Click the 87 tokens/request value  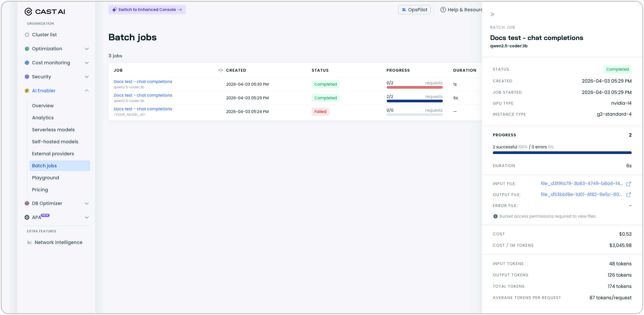(611, 298)
